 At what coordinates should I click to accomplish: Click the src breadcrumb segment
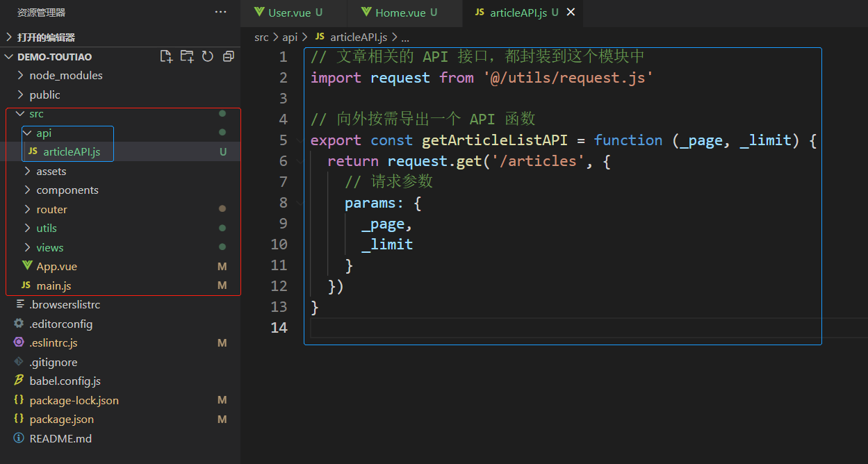(x=261, y=38)
